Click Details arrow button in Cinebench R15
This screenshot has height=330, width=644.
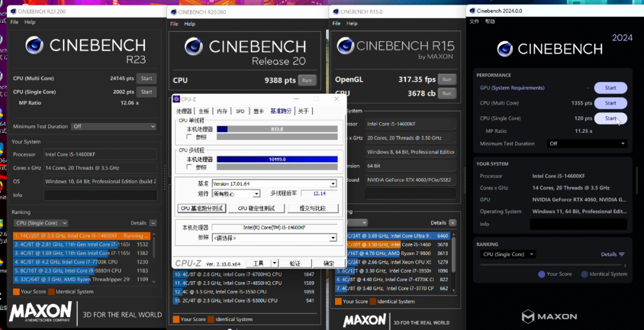[453, 222]
